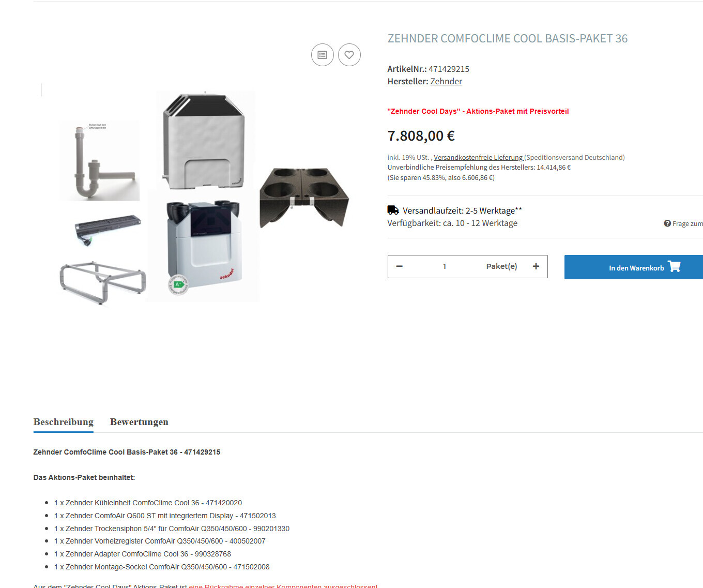
Task: Click the question mark 'Frage zum' icon
Action: coord(667,223)
